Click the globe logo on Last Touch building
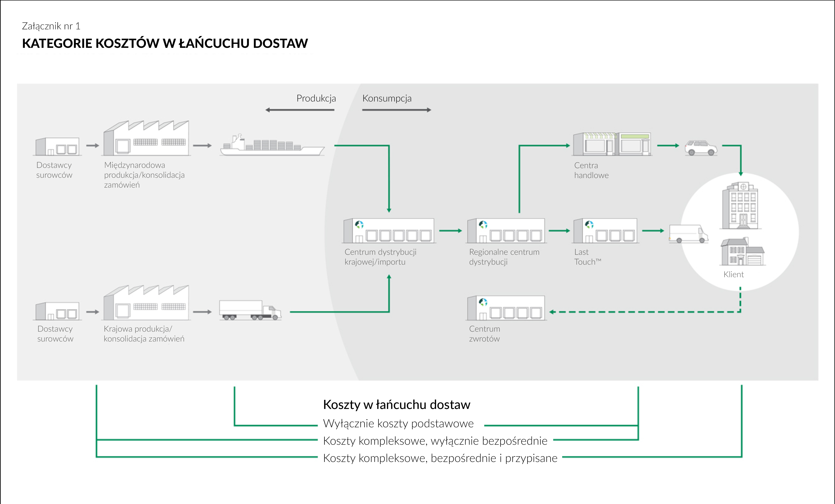835x504 pixels. click(589, 225)
